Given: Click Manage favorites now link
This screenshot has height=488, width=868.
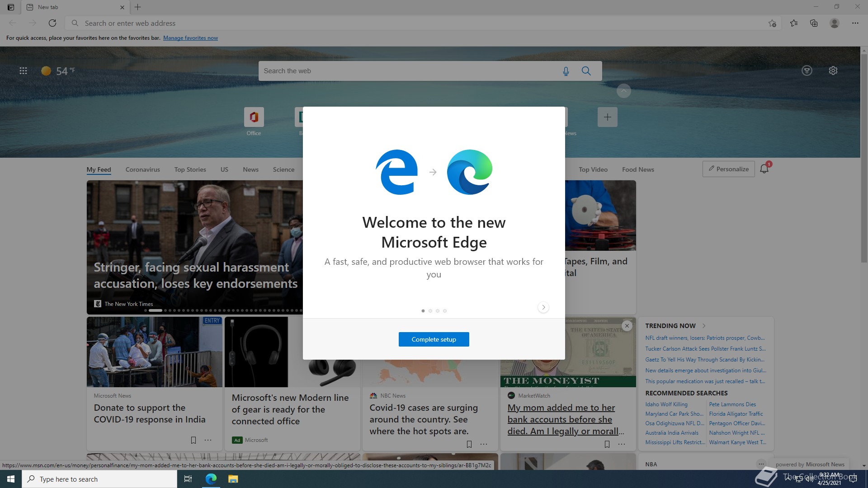Looking at the screenshot, I should (x=190, y=38).
